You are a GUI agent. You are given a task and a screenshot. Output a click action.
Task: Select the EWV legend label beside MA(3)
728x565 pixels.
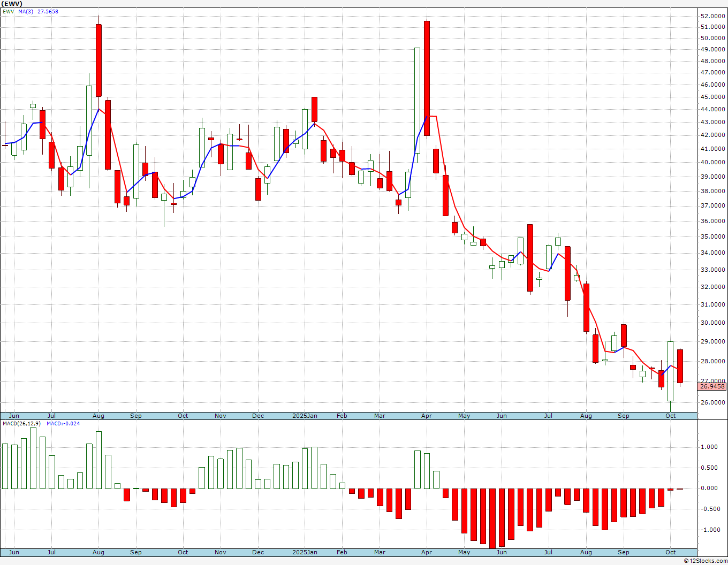[x=8, y=11]
